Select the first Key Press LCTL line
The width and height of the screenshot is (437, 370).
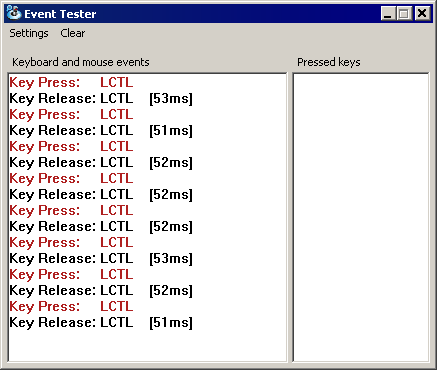[71, 82]
